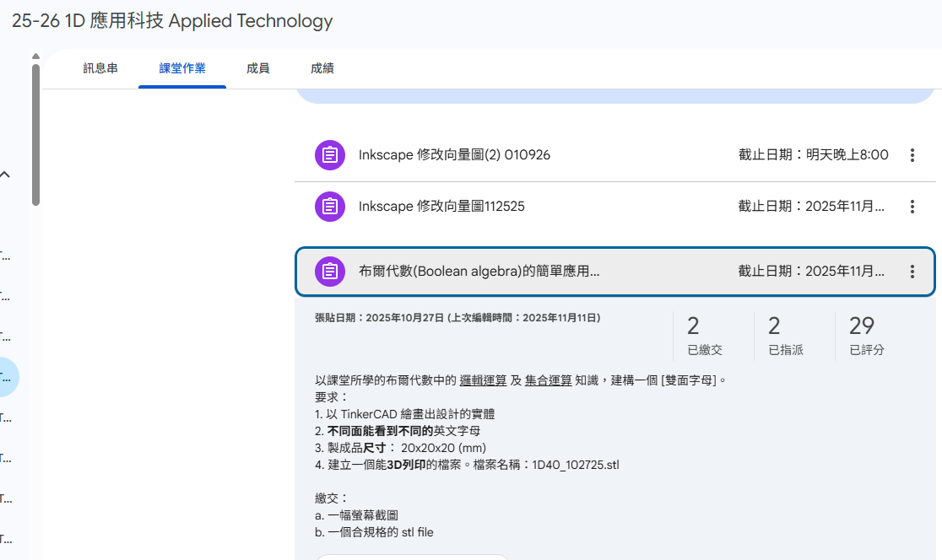Click the 2 已指派 assigned count
This screenshot has height=560, width=942.
786,336
